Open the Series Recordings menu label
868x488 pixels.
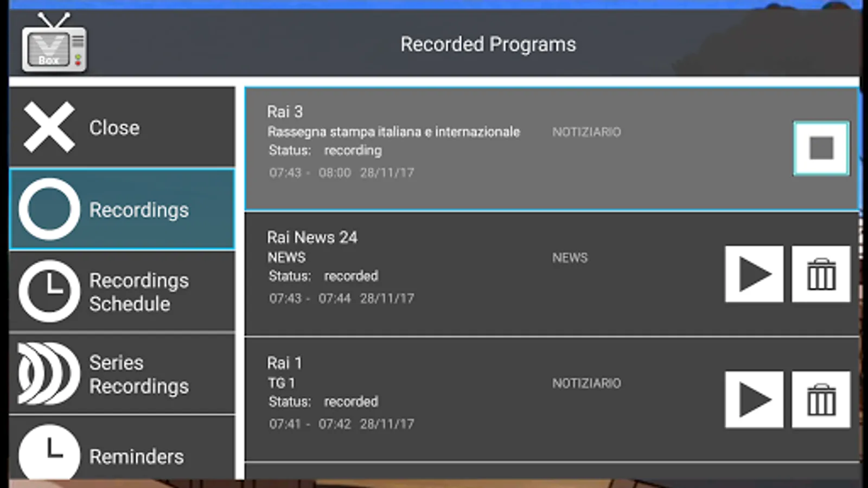[139, 374]
